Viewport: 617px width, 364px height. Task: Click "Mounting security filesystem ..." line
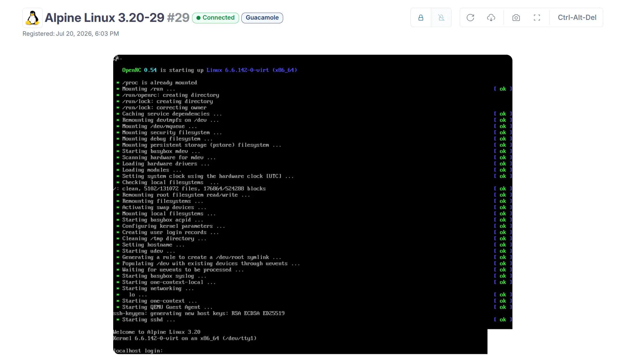click(x=172, y=132)
